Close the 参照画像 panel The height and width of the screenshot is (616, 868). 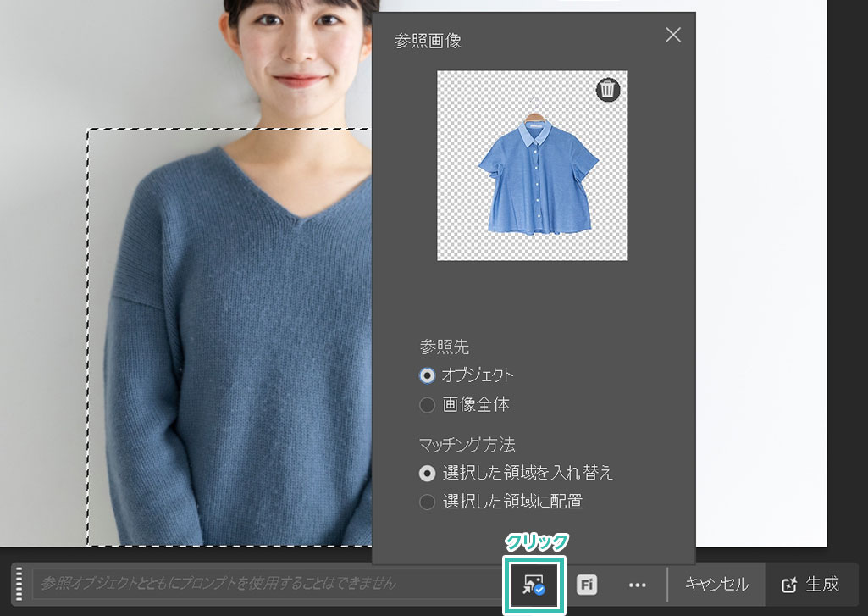[673, 35]
